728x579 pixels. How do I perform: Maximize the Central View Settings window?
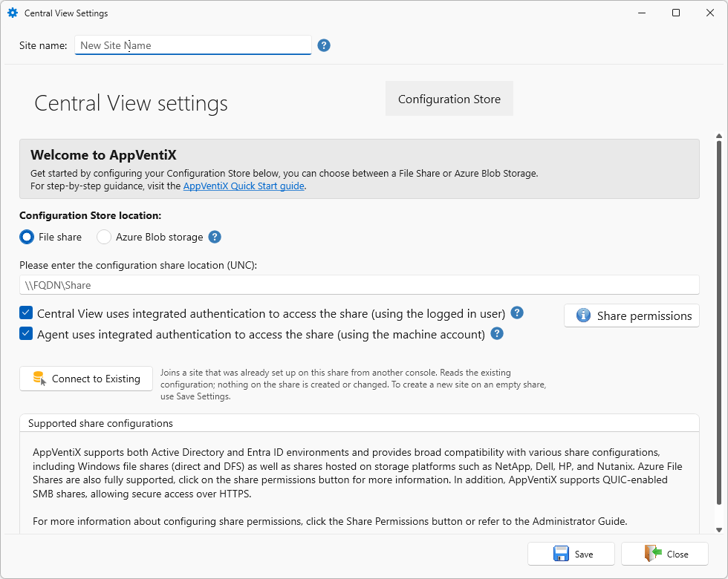click(x=676, y=13)
